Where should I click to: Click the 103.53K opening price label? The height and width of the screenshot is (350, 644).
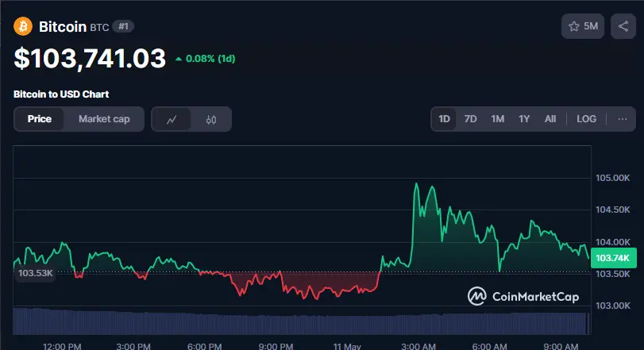35,273
